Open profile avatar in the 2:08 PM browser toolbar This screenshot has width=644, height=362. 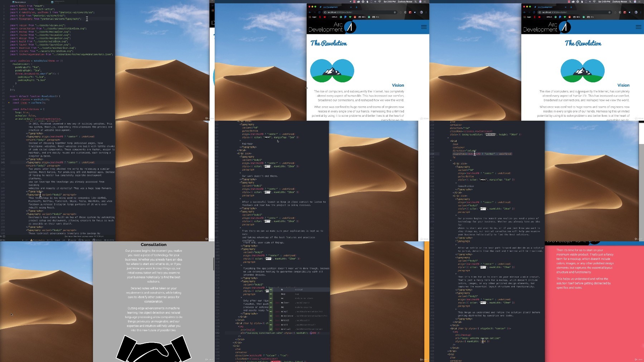(x=421, y=12)
